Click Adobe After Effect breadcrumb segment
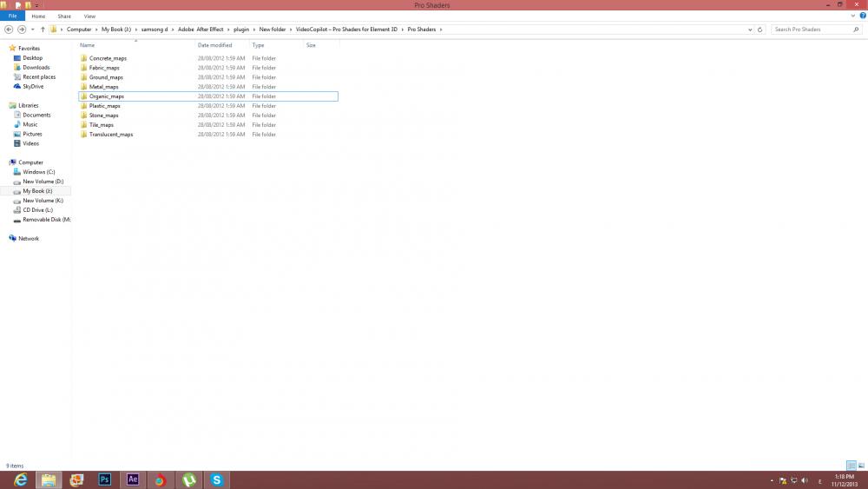868x489 pixels. [x=201, y=30]
